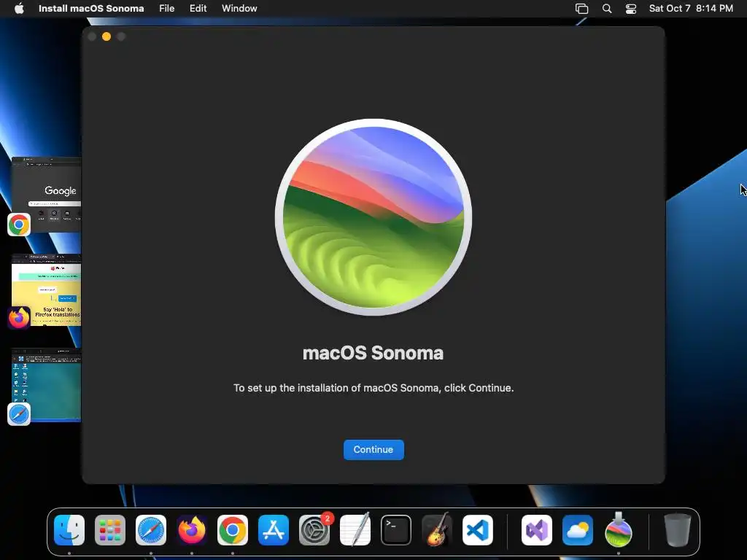Open System Settings with badge in Dock

coord(314,530)
